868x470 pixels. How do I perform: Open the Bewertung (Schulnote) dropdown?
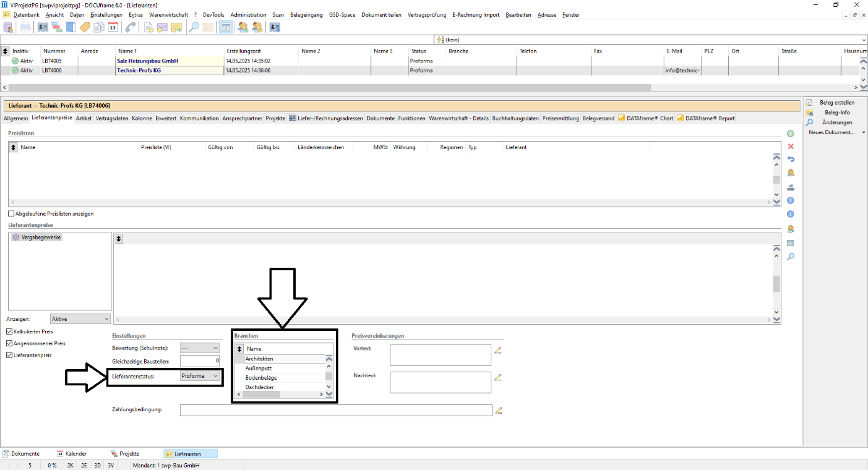coord(200,347)
